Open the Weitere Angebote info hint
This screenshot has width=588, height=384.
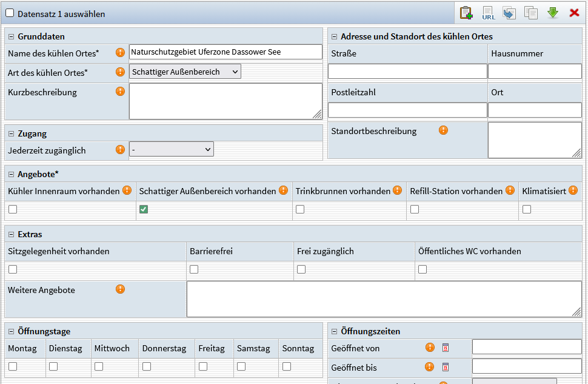[120, 289]
